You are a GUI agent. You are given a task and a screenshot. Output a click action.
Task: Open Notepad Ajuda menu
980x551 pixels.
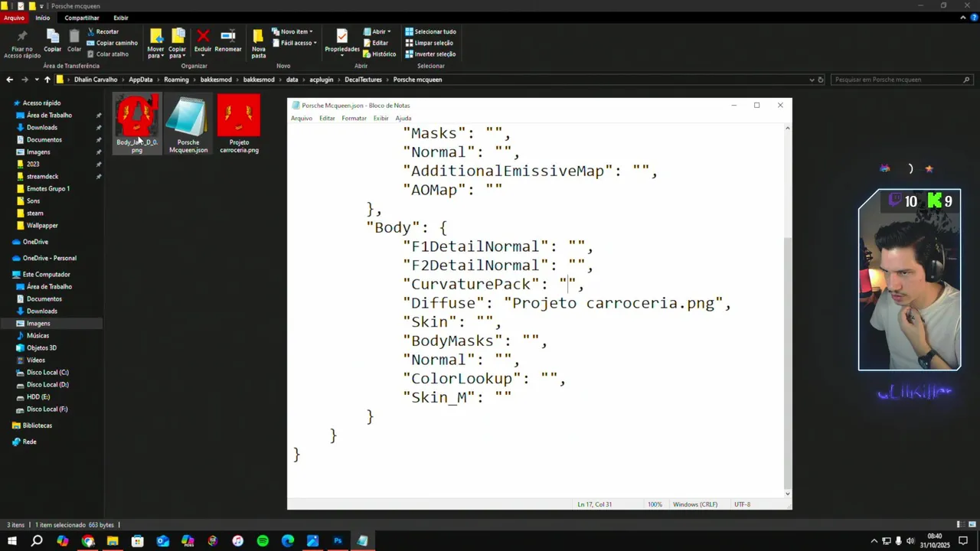[x=403, y=118]
